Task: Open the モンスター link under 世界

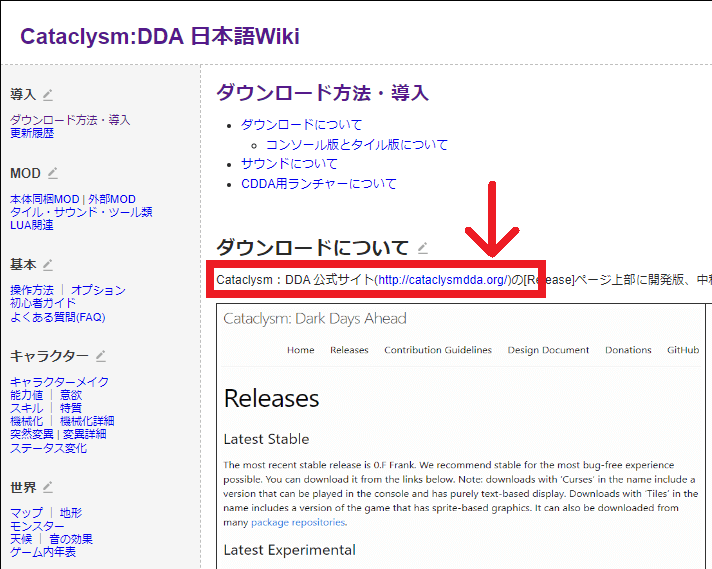Action: click(x=37, y=526)
